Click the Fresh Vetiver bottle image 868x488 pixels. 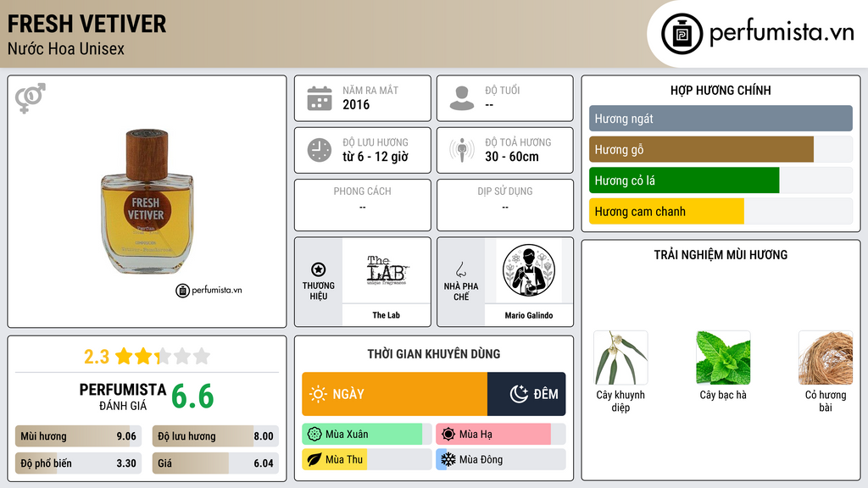click(147, 202)
